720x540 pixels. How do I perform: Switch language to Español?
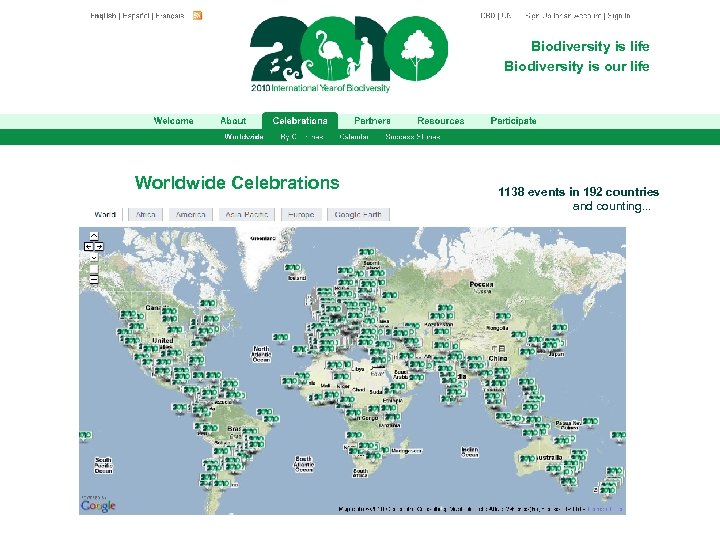[135, 16]
